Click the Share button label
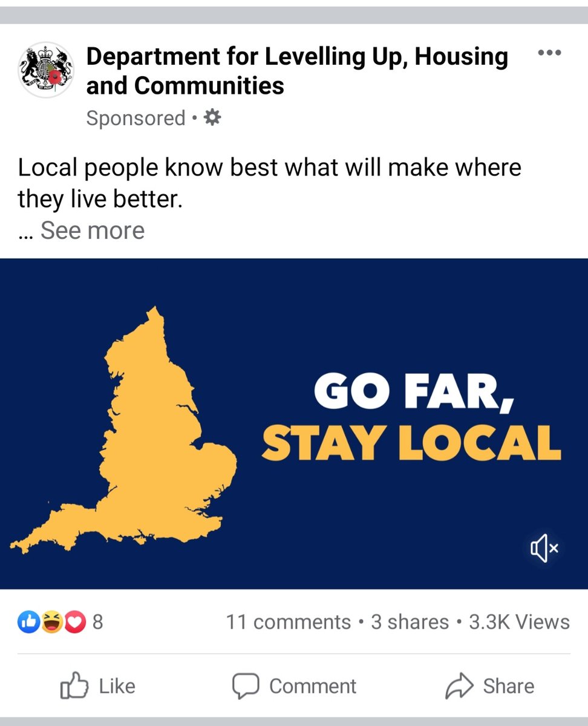588x726 pixels. click(x=508, y=686)
